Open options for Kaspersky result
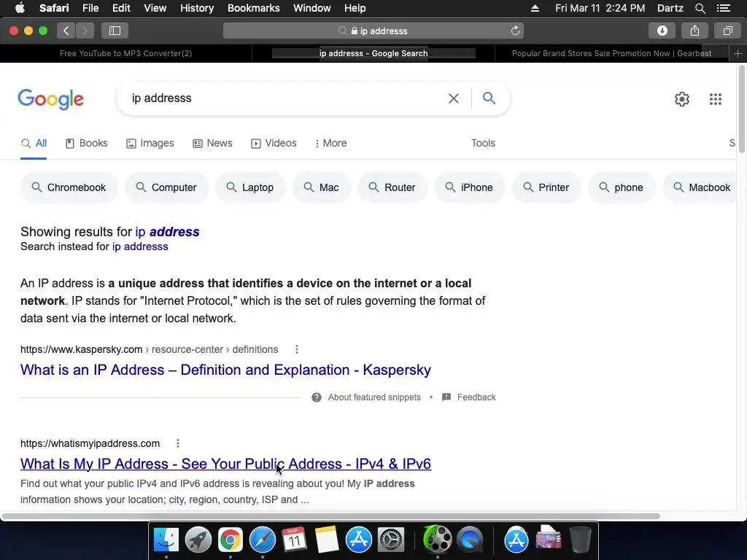Image resolution: width=747 pixels, height=560 pixels. pyautogui.click(x=297, y=349)
